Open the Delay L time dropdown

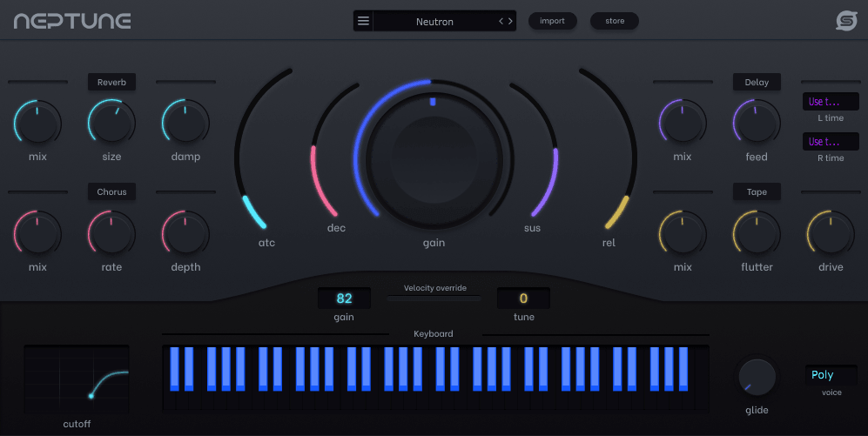(x=831, y=102)
